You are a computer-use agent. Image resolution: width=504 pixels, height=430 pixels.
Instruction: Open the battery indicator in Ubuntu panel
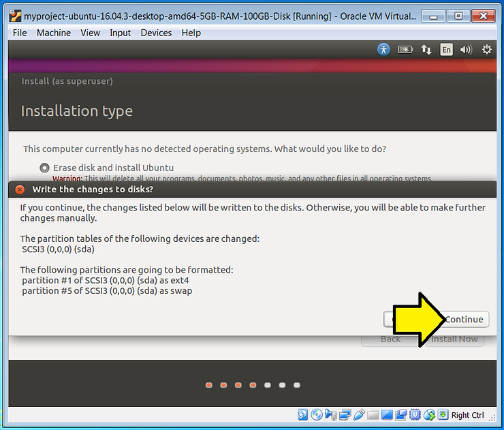405,50
